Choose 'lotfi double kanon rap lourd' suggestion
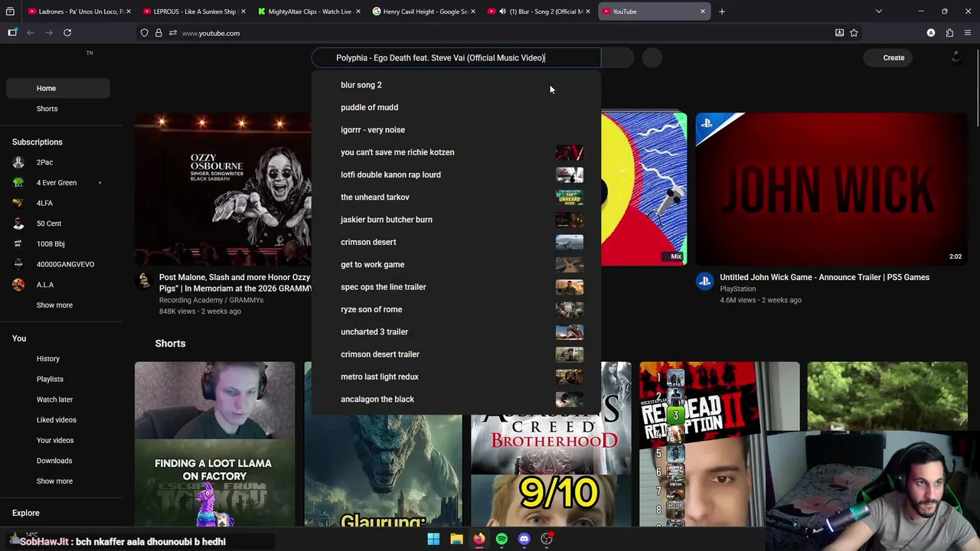 (456, 174)
